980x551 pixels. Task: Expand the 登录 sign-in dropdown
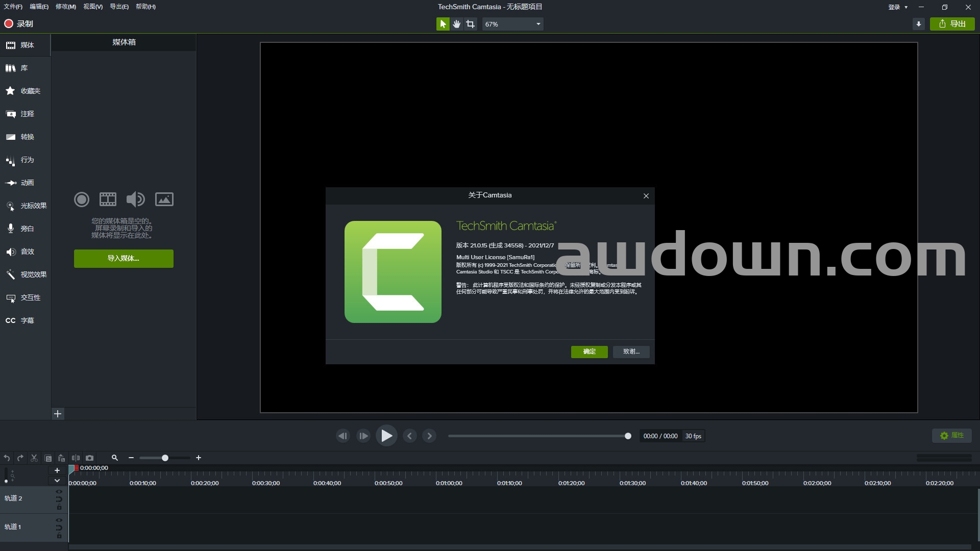[x=898, y=7]
